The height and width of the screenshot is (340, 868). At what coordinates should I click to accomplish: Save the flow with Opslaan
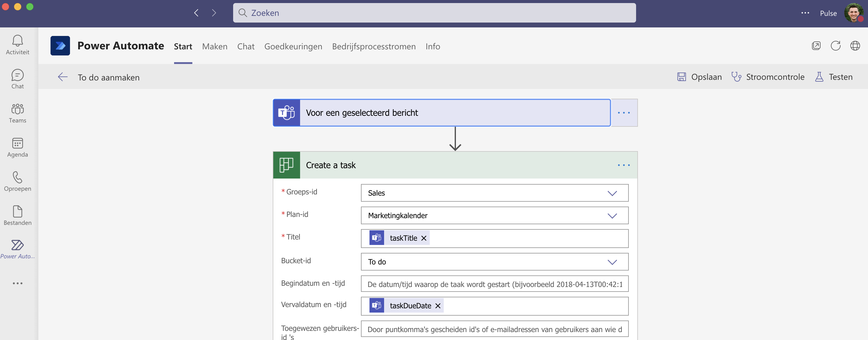click(699, 77)
